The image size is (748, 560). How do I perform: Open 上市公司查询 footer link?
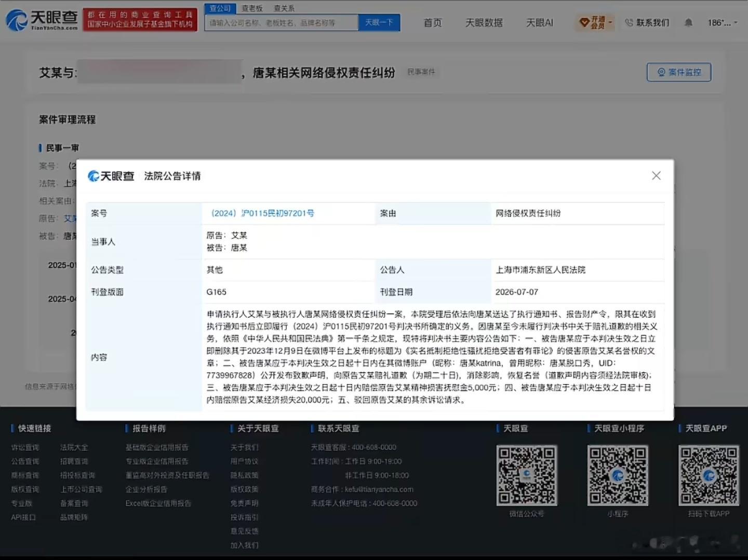(x=81, y=489)
